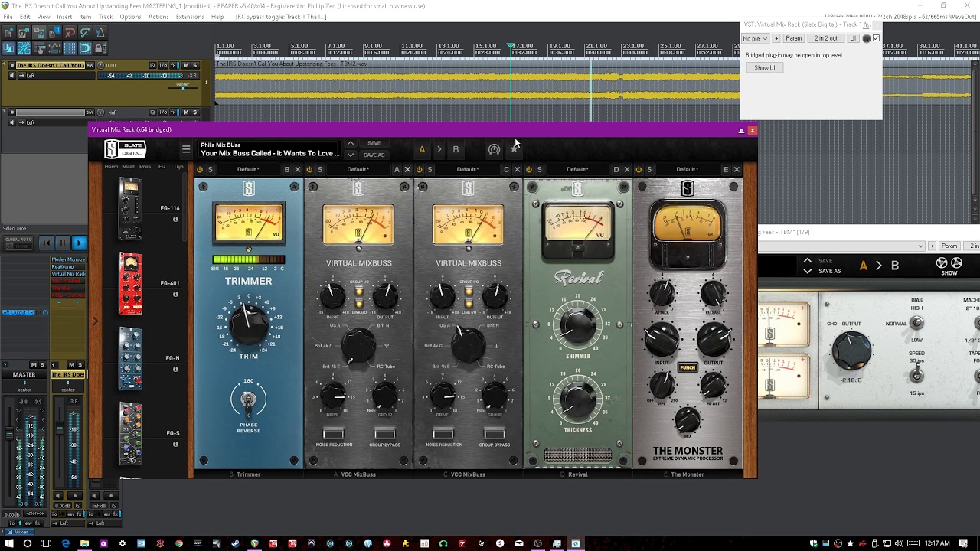The height and width of the screenshot is (551, 980).
Task: Open Revival 'Default*' preset dropdown
Action: click(x=577, y=170)
